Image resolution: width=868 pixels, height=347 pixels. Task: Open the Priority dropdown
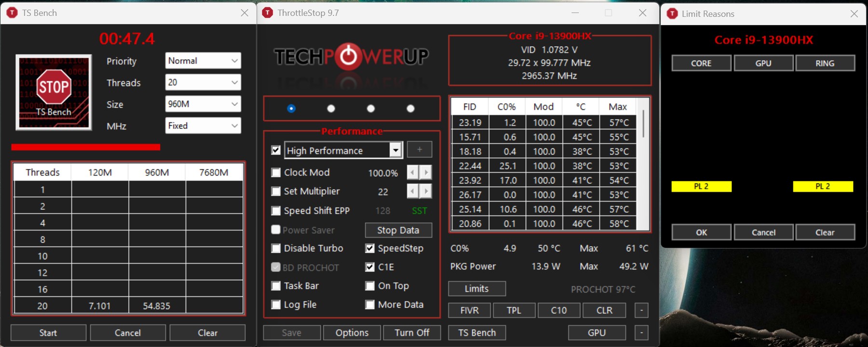coord(203,61)
